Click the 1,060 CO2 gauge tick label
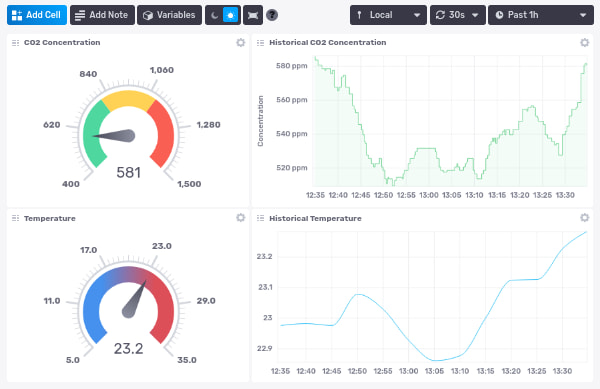This screenshot has width=600, height=389. point(161,70)
